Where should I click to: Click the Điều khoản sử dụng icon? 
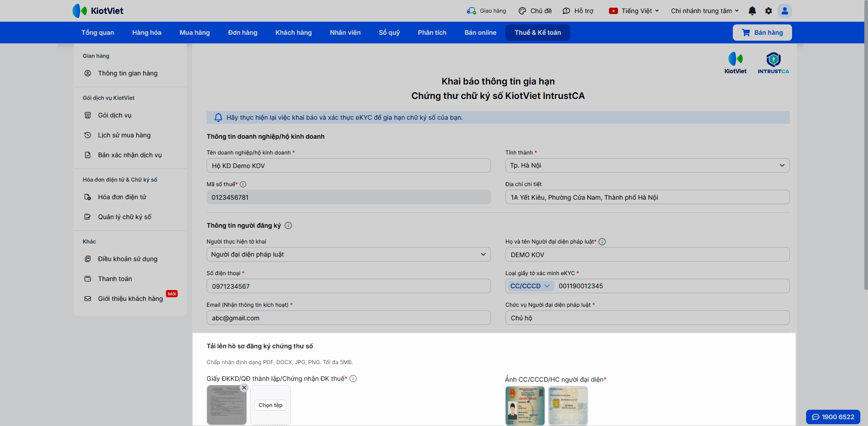click(x=88, y=259)
